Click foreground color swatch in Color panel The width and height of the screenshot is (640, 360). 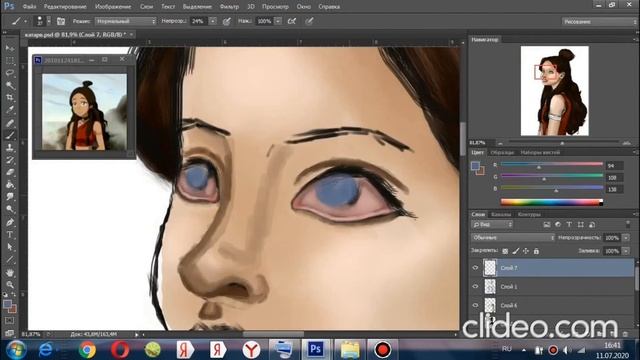[x=475, y=166]
